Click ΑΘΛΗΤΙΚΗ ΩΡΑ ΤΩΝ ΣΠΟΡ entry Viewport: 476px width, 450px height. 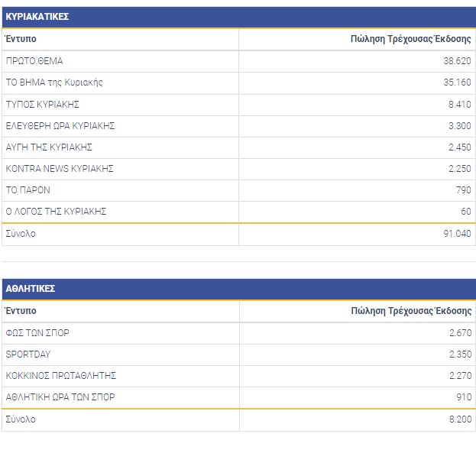[x=60, y=397]
